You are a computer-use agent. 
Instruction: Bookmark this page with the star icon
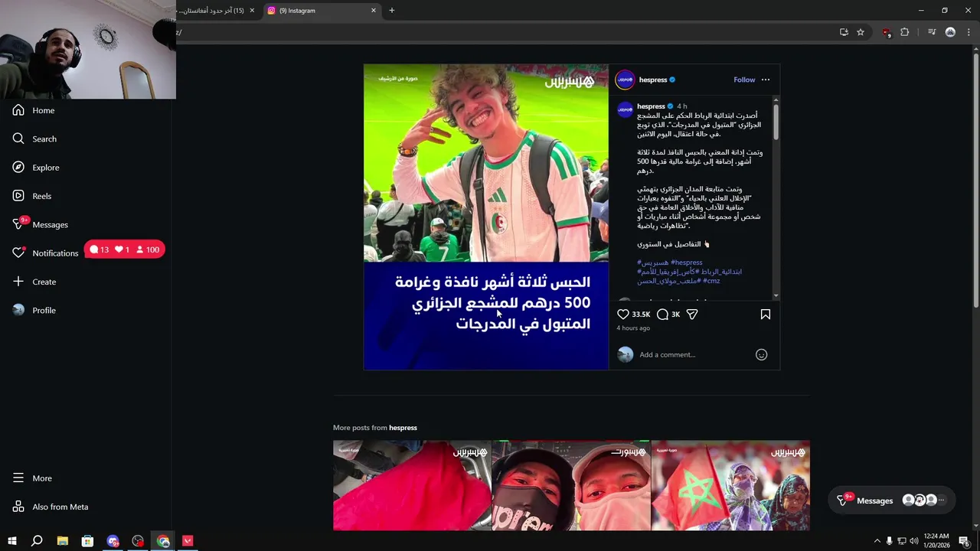click(x=861, y=32)
